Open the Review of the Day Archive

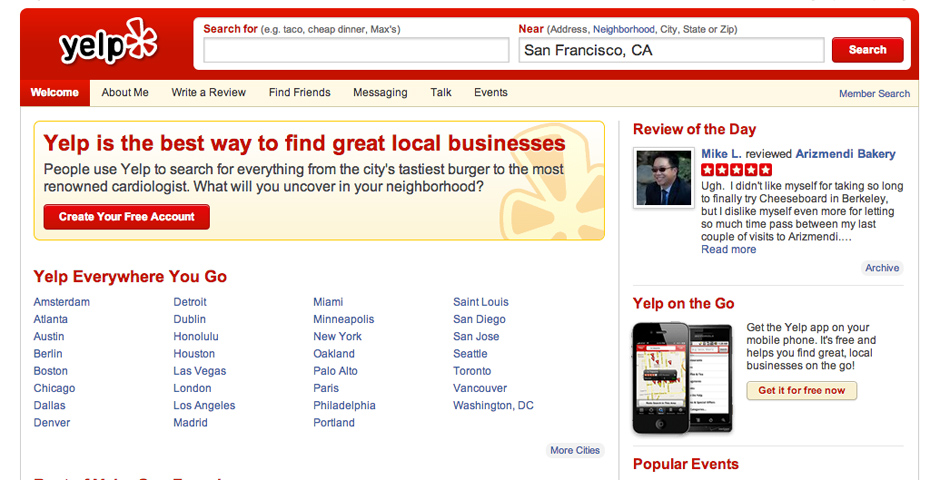(x=882, y=268)
